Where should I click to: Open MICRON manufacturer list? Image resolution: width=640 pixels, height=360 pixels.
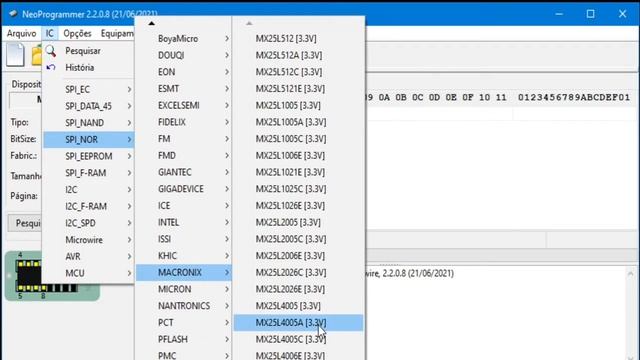[x=184, y=289]
